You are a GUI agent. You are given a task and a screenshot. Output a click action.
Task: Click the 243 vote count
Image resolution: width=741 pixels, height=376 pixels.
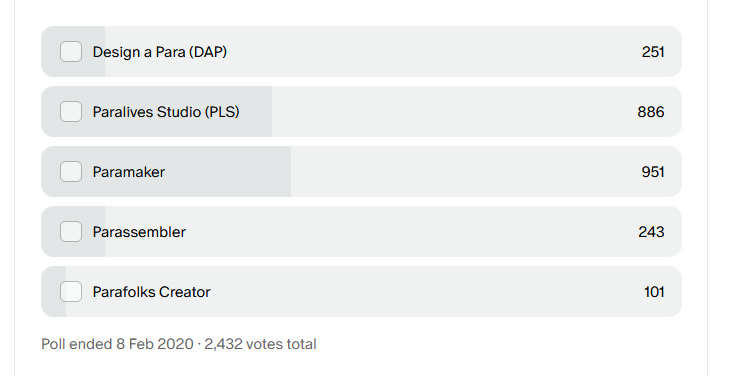(651, 232)
